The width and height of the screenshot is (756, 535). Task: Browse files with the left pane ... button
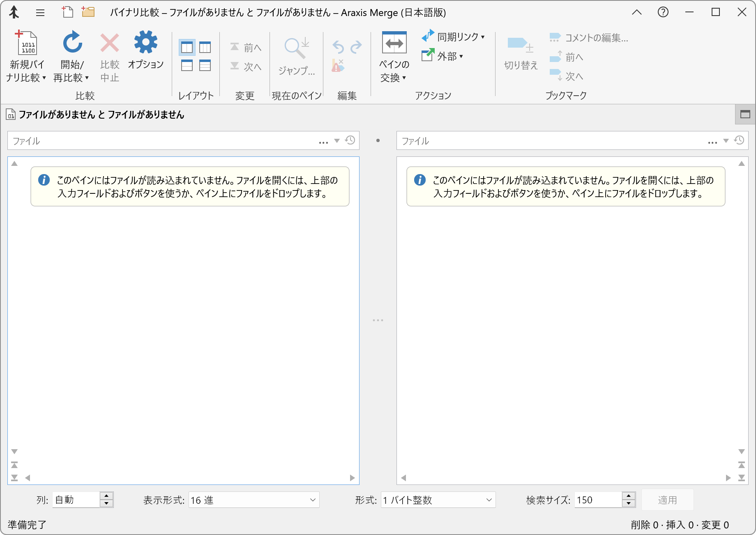pyautogui.click(x=323, y=141)
